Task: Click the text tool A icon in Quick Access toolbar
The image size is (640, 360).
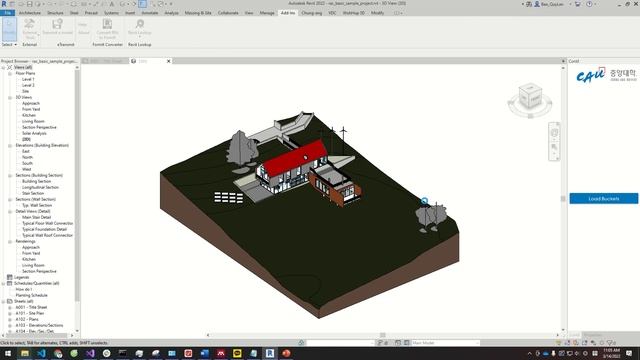Action: coord(112,4)
